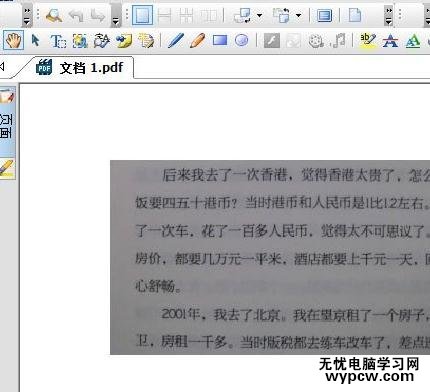Click rotate view icon left of full screen
The image size is (430, 392).
coord(282,15)
